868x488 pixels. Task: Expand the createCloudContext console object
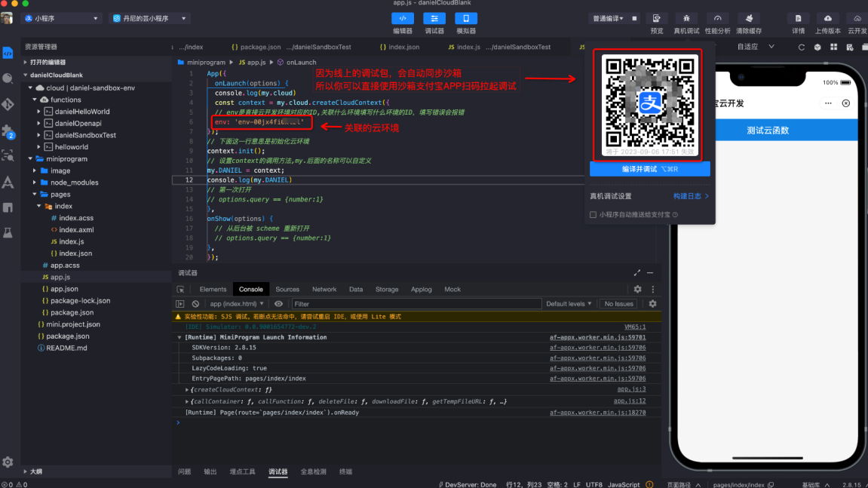[x=187, y=390]
